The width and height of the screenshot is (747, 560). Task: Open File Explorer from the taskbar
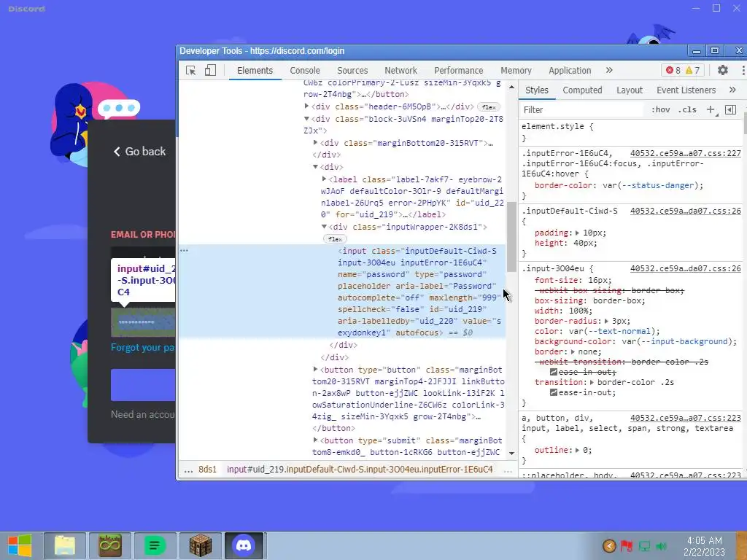tap(65, 545)
